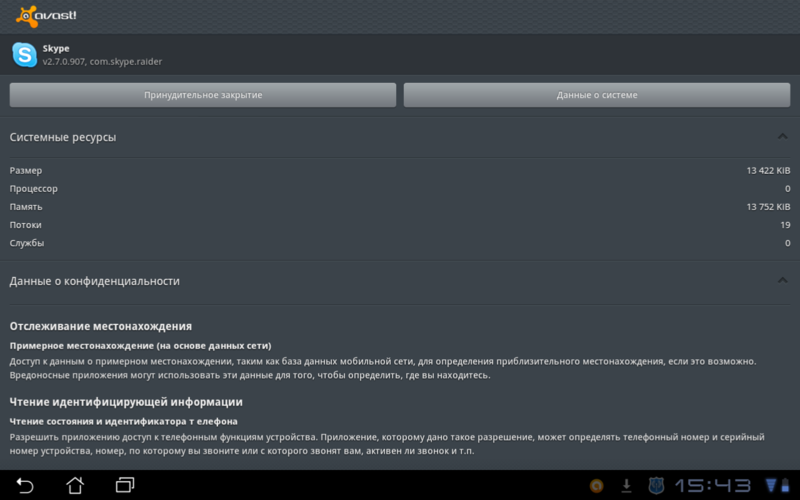Collapse Данные о конфиденциальности section chevron
Screen dimensions: 800x500
pos(782,280)
